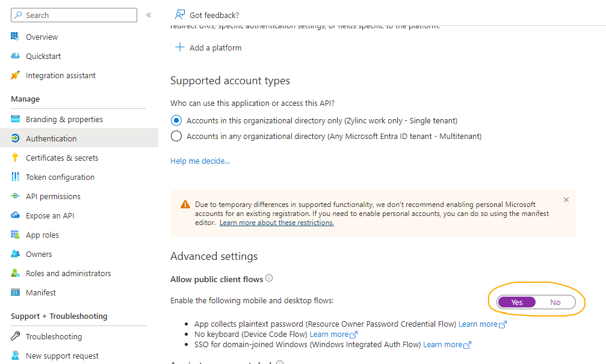Viewport: 606px width, 364px height.
Task: Click the Certificates & secrets key icon
Action: (15, 158)
